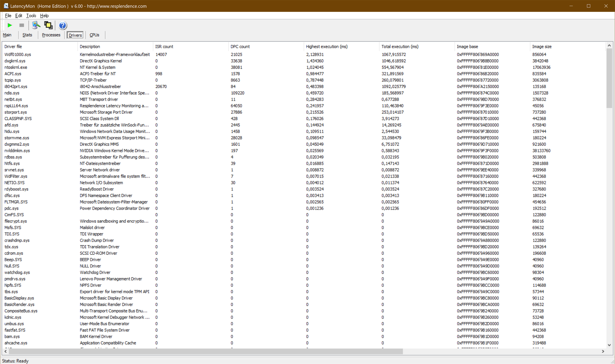615x364 pixels.
Task: Select the nvlddmkm.sys driver row
Action: click(x=17, y=150)
